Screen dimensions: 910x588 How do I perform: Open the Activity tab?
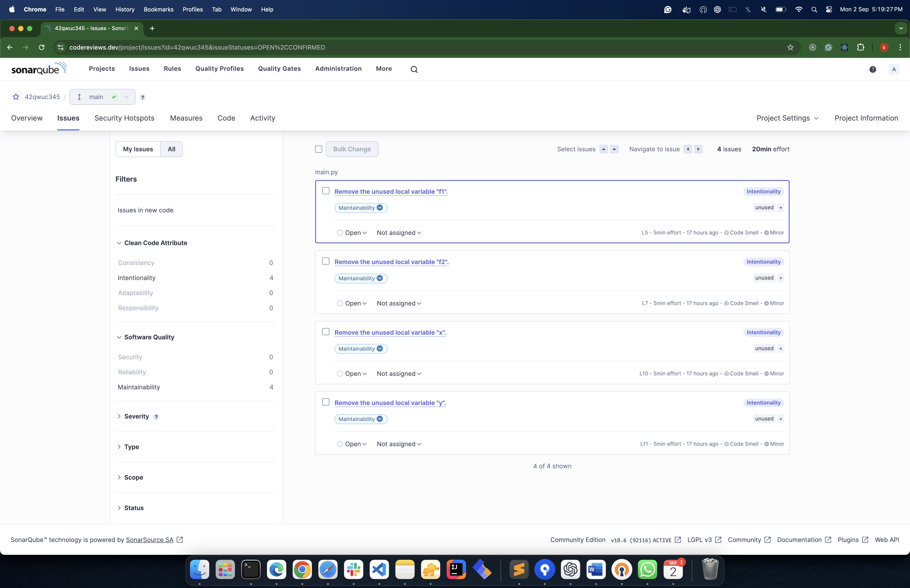[263, 118]
